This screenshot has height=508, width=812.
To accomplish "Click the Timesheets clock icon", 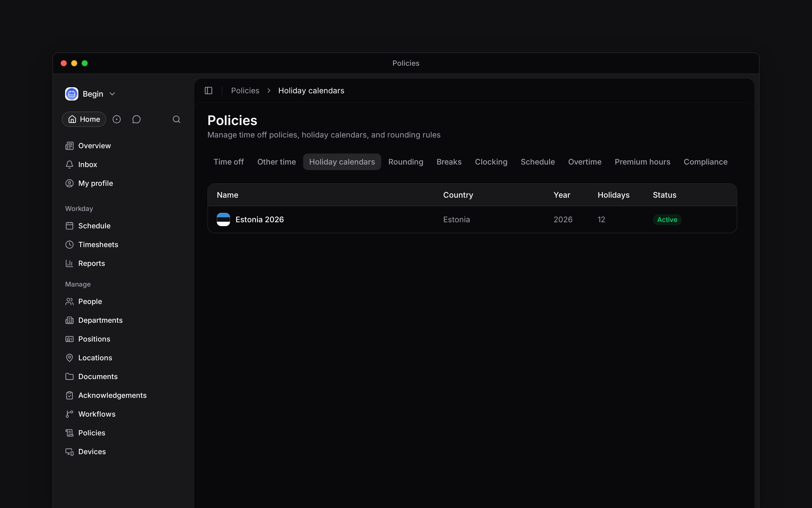I will [x=70, y=245].
